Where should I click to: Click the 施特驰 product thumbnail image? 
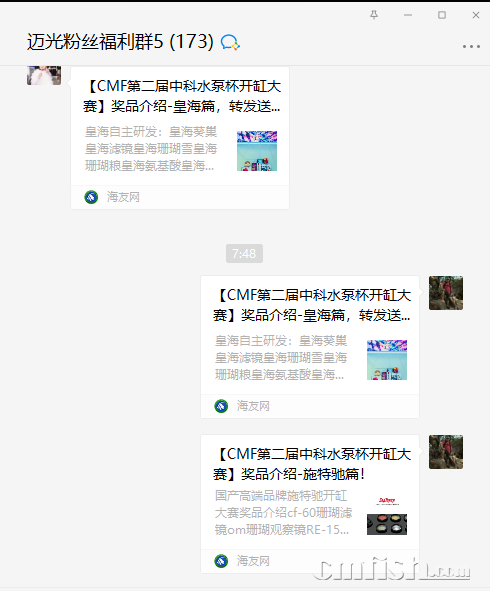click(387, 515)
